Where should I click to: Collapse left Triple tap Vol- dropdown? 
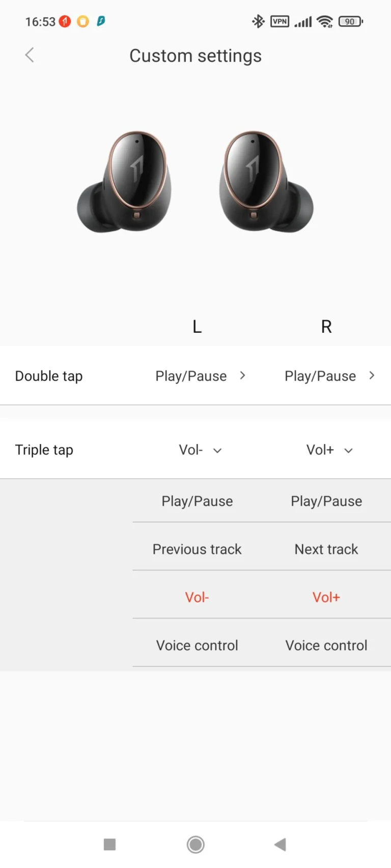200,450
